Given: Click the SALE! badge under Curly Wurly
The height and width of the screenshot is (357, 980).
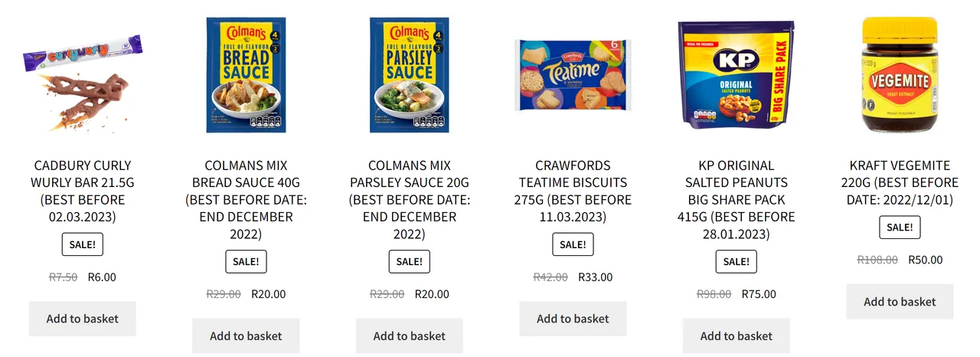Looking at the screenshot, I should (x=83, y=244).
